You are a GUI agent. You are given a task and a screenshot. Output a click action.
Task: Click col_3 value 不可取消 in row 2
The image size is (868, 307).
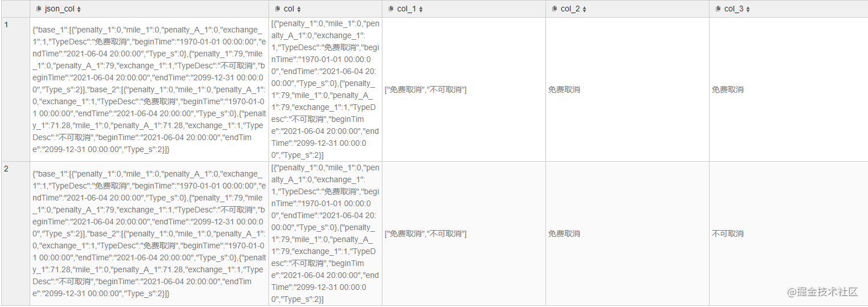[x=728, y=234]
